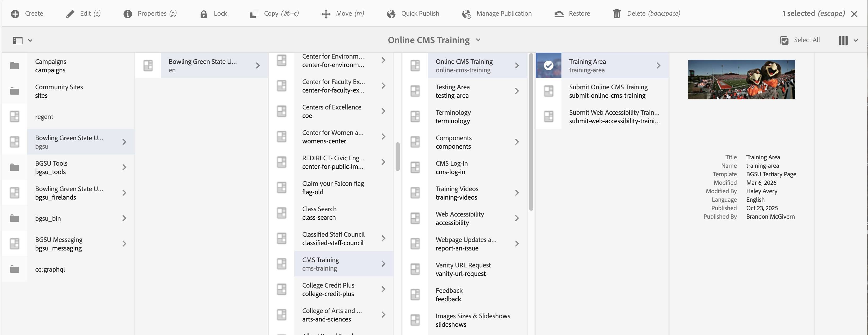This screenshot has height=335, width=868.
Task: Select the Campaigns folder icon
Action: (15, 65)
